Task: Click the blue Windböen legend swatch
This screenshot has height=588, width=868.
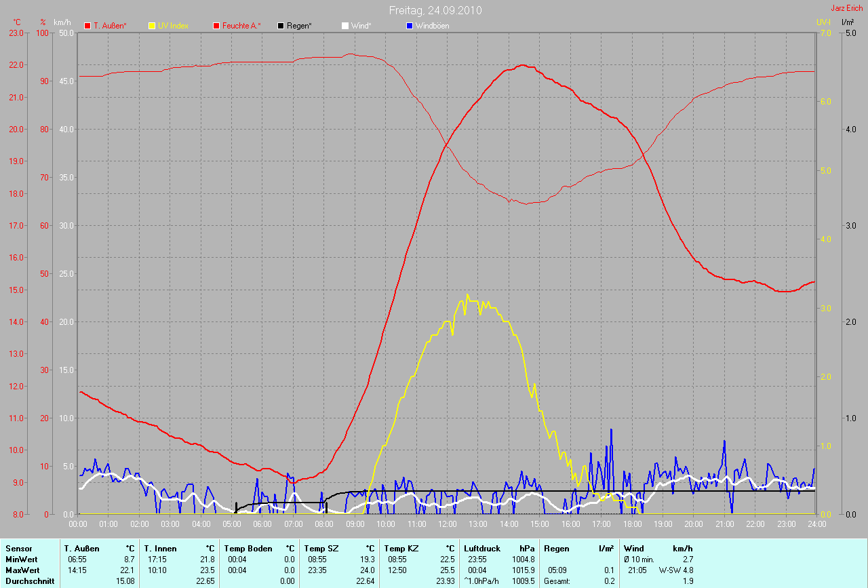Action: click(409, 26)
